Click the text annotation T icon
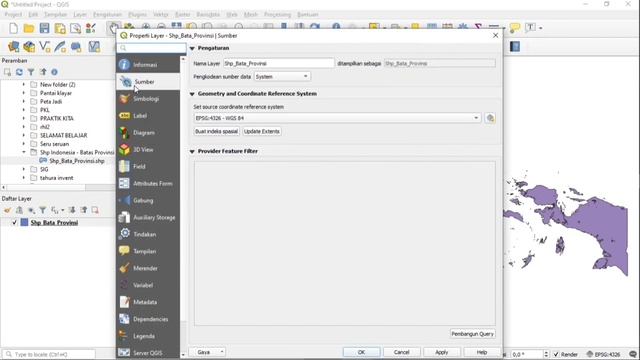 click(530, 28)
